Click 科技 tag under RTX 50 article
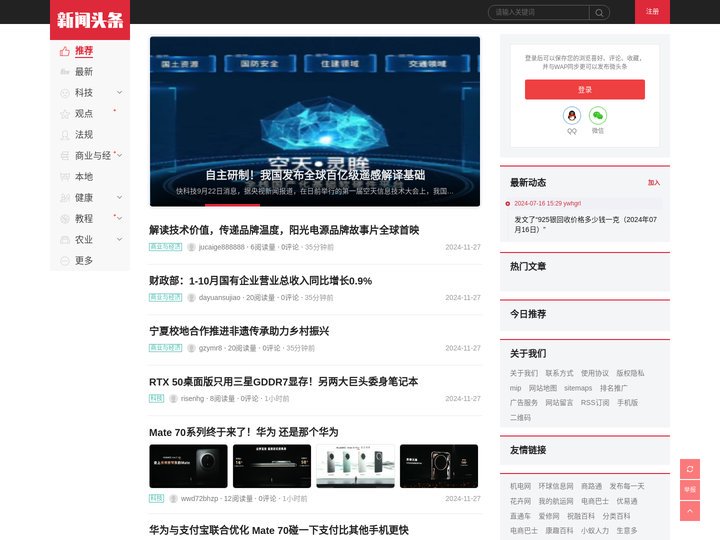720x540 pixels. (156, 399)
